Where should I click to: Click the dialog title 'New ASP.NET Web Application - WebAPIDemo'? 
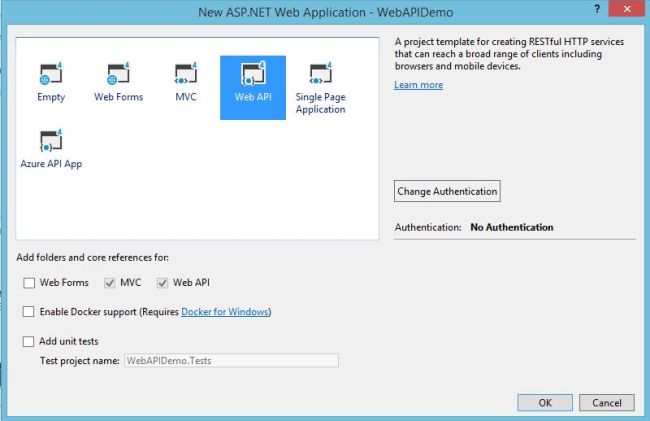[x=325, y=12]
